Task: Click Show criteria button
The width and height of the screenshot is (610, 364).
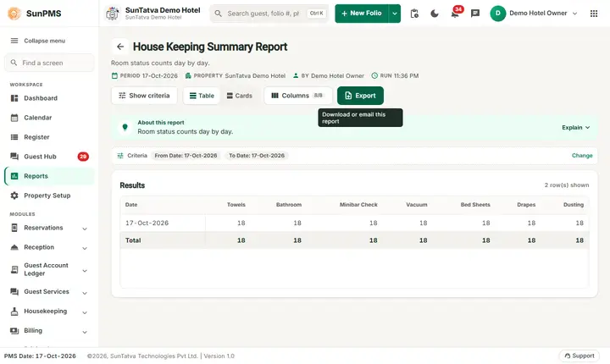Action: 144,96
